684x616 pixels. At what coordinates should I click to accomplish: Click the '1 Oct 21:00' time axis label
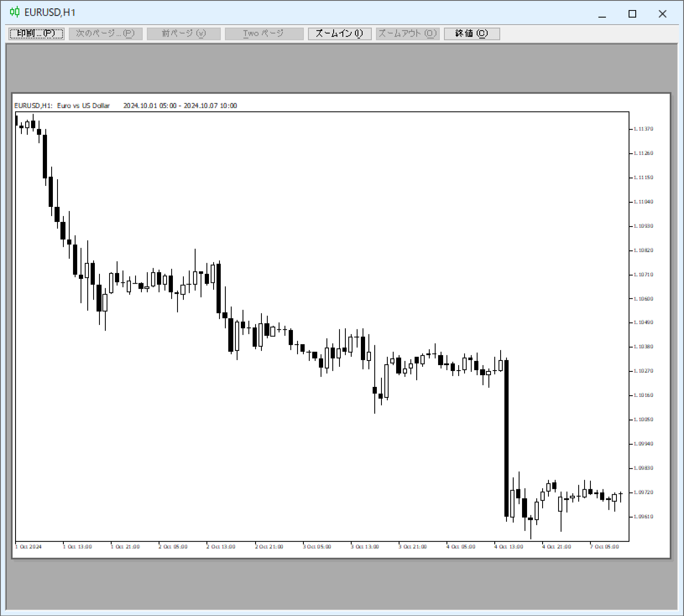125,547
